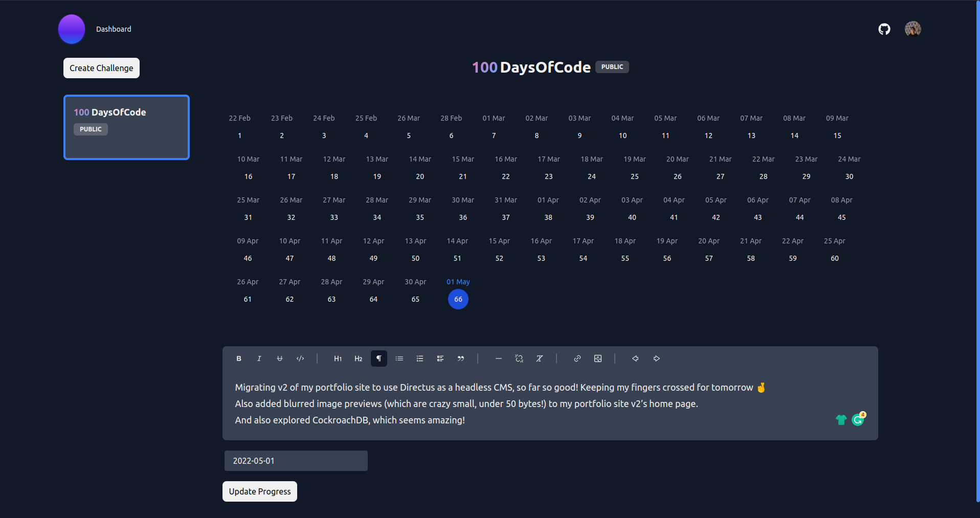980x518 pixels.
Task: Click the dashed selection wrap icon
Action: click(x=519, y=358)
